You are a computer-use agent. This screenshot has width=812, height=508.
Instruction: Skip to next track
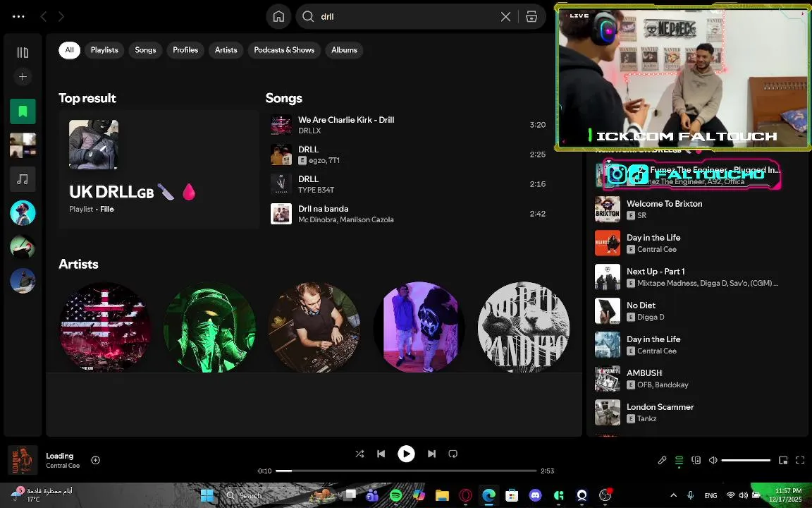pyautogui.click(x=431, y=454)
